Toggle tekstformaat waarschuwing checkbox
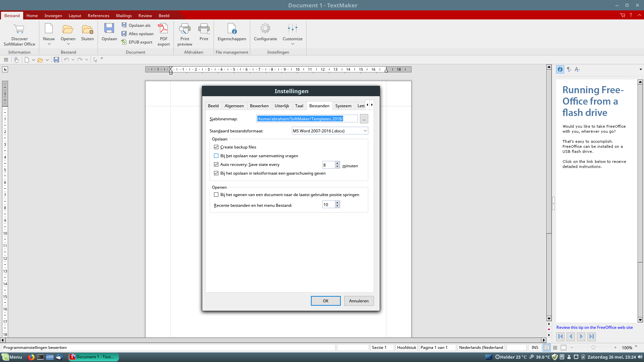This screenshot has height=362, width=644. click(x=216, y=173)
